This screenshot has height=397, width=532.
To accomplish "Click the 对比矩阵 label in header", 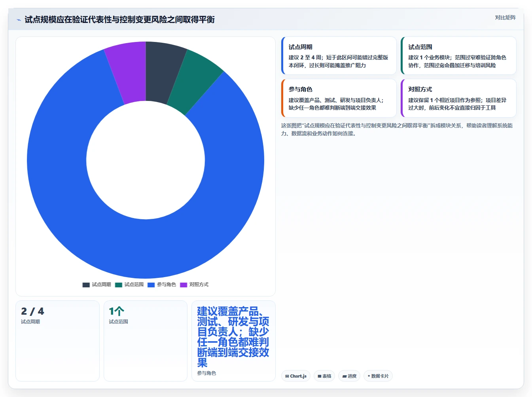I will click(x=505, y=17).
